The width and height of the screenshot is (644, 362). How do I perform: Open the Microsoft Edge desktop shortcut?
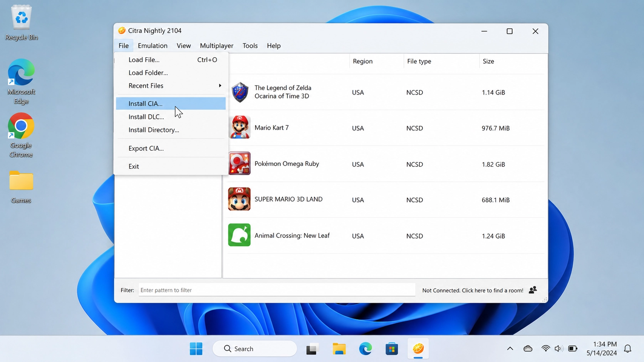[x=21, y=82]
